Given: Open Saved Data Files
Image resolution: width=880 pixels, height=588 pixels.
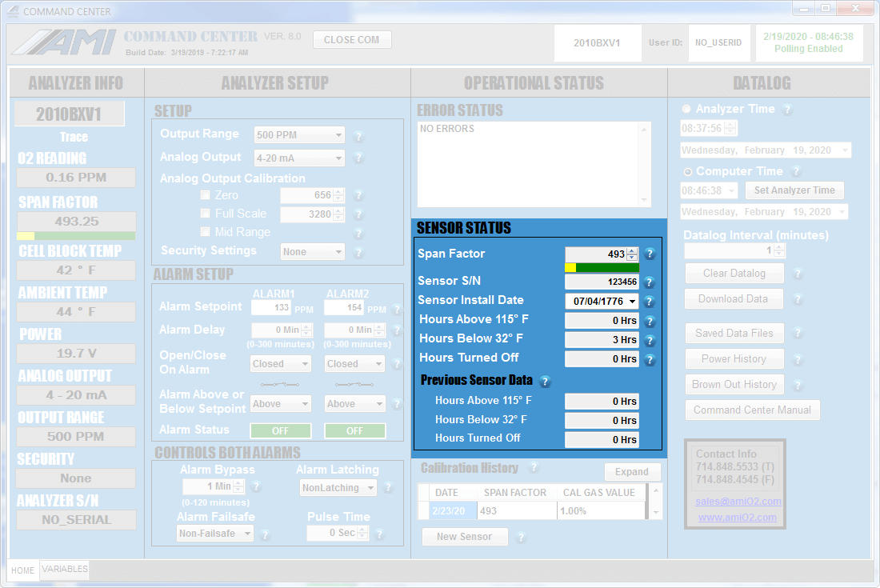Looking at the screenshot, I should pos(734,334).
